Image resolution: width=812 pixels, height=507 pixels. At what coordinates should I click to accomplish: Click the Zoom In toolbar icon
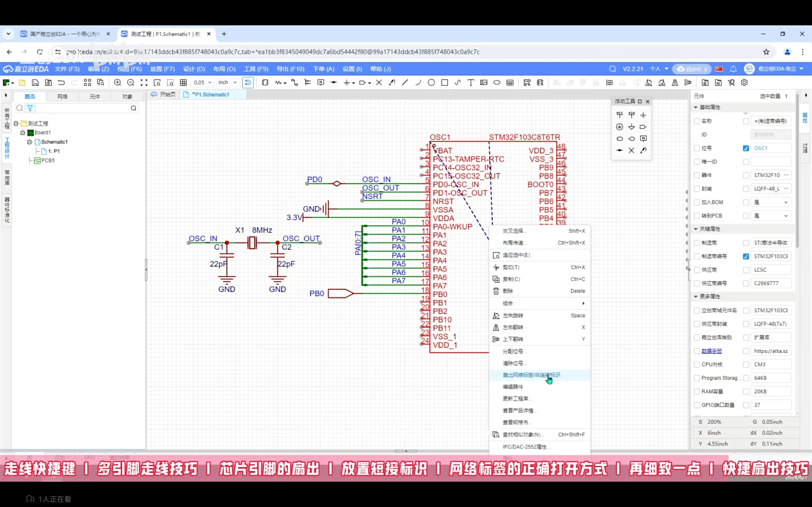[x=117, y=82]
